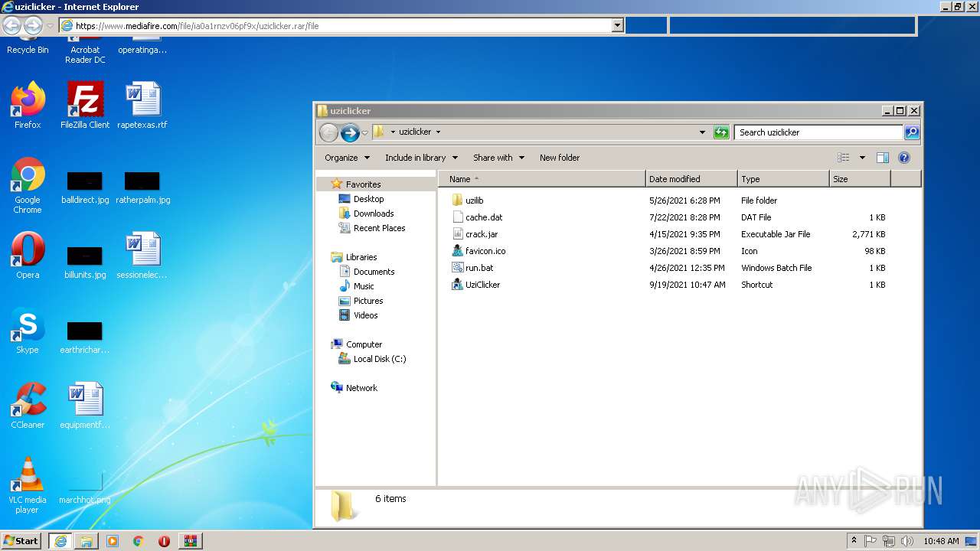Open ratherpalm.jpg desktop image
This screenshot has width=980, height=551.
(142, 188)
